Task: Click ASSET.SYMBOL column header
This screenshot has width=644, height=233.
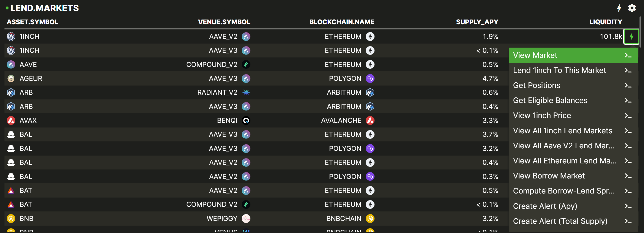Action: click(x=33, y=22)
